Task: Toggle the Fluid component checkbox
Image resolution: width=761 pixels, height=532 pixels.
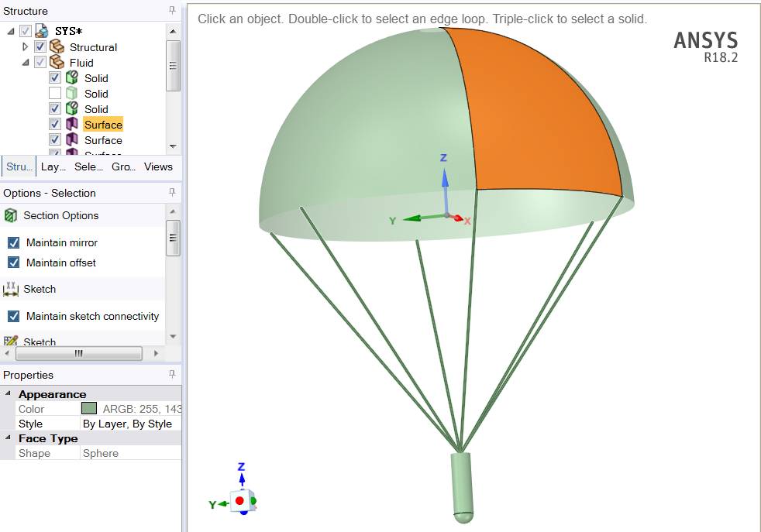Action: [40, 63]
